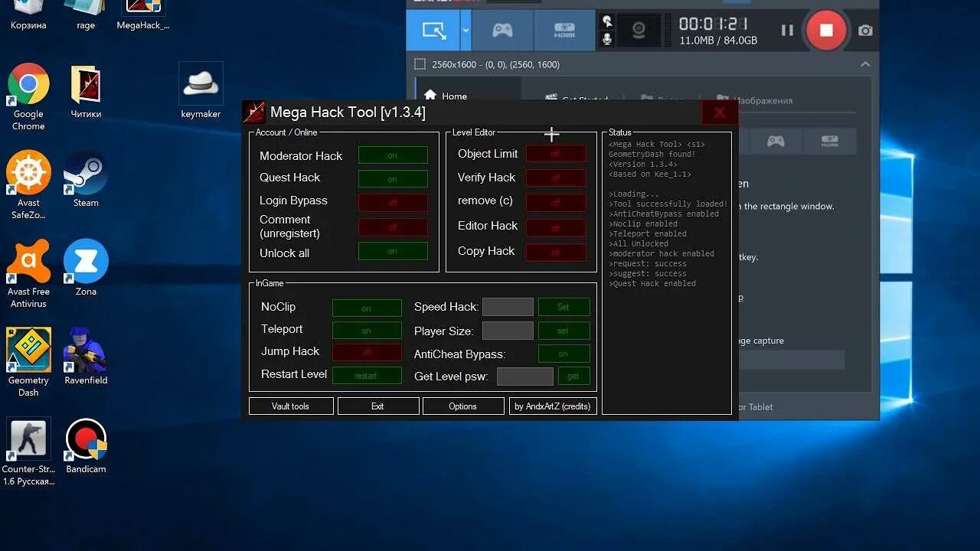Launch Counter-Strike 1.6 desktop shortcut
Image resolution: width=980 pixels, height=551 pixels.
[x=28, y=452]
